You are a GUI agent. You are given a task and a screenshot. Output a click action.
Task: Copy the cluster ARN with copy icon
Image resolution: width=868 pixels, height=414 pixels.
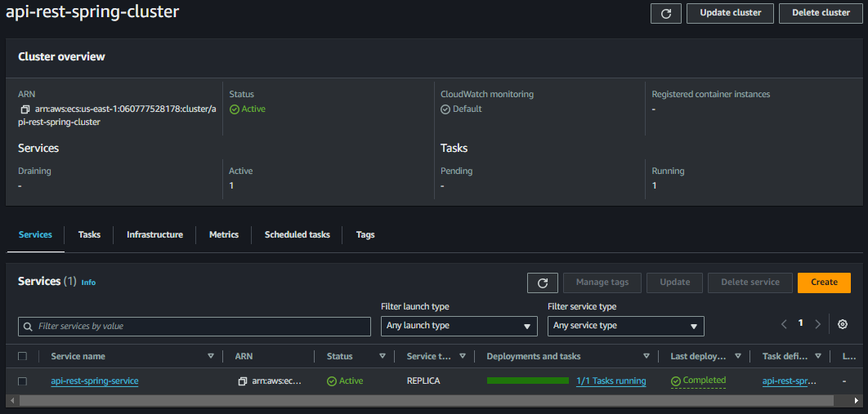coord(25,109)
